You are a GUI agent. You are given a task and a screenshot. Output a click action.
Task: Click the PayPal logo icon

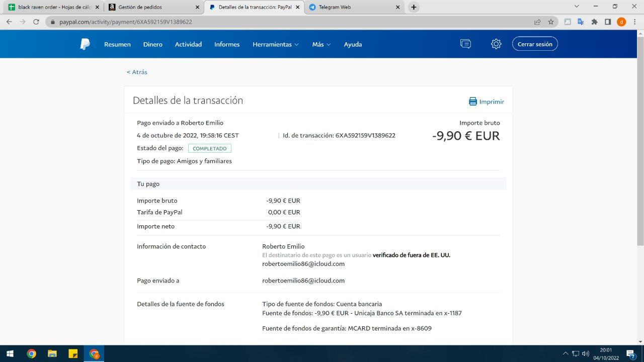click(85, 44)
